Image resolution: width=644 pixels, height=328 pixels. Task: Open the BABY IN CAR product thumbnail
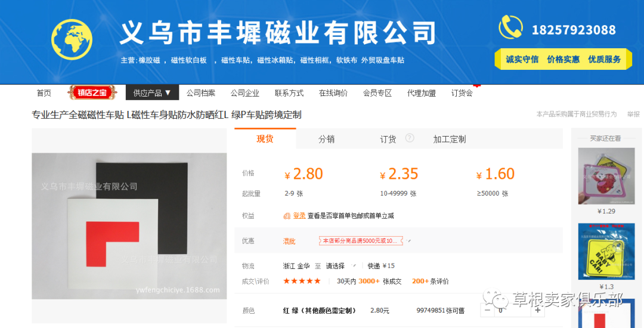point(606,251)
